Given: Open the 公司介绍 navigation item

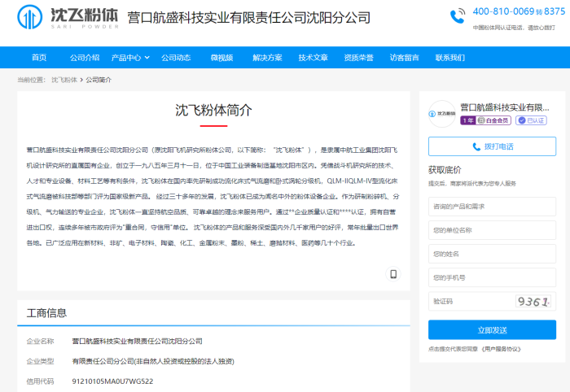Looking at the screenshot, I should coord(85,58).
